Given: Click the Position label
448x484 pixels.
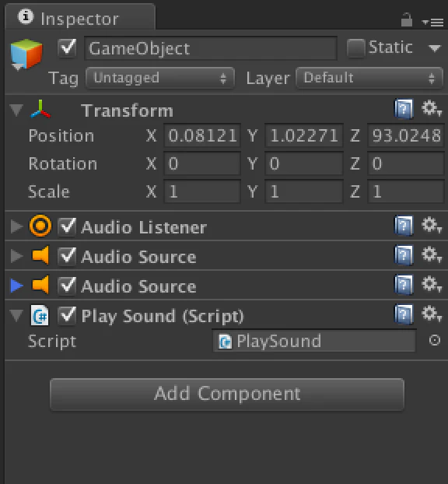Looking at the screenshot, I should (x=61, y=136).
